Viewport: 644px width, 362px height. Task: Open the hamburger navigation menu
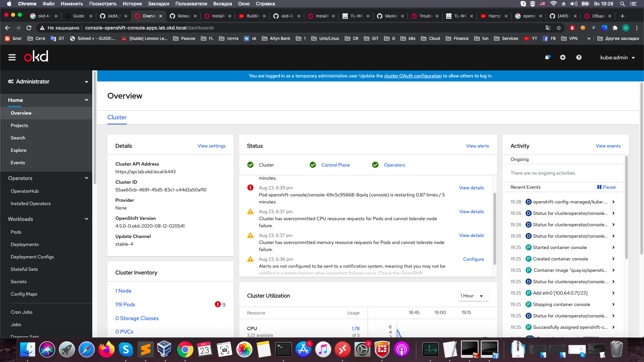tap(12, 57)
